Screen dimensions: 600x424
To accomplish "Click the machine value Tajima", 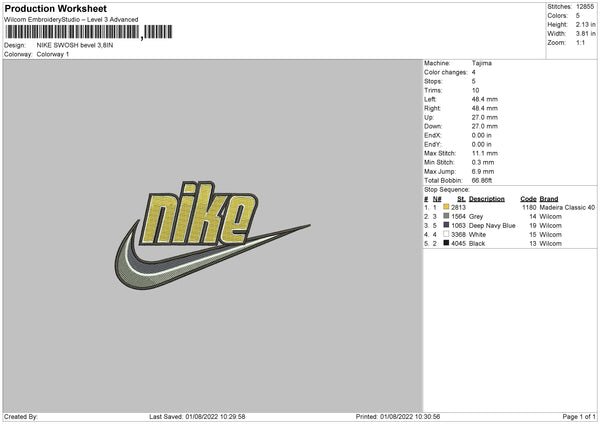I will pyautogui.click(x=481, y=63).
